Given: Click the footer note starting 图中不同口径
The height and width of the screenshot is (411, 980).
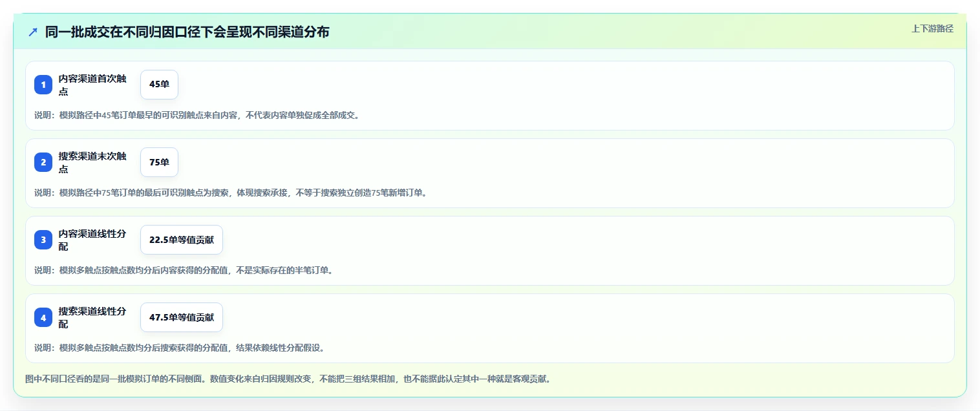Looking at the screenshot, I should (288, 379).
